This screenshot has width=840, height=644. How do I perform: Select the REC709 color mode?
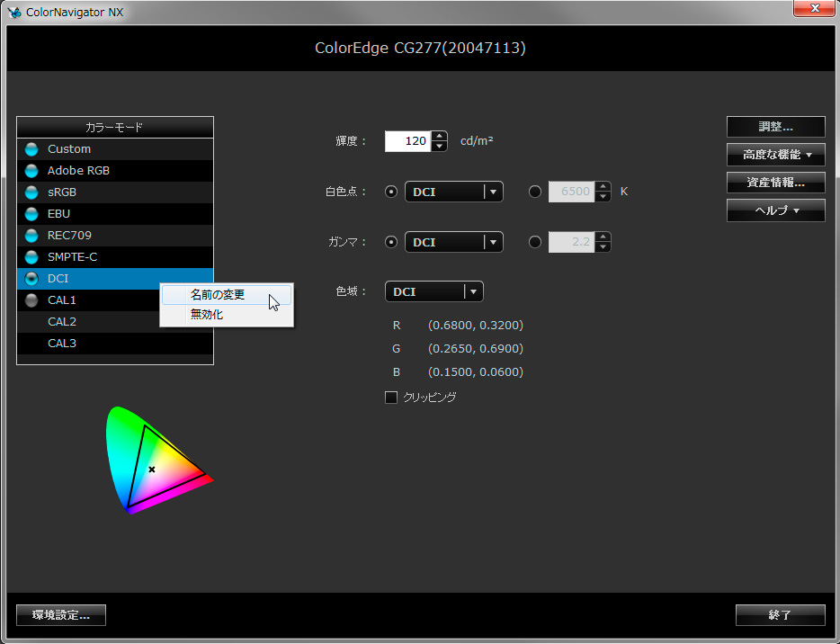[115, 236]
